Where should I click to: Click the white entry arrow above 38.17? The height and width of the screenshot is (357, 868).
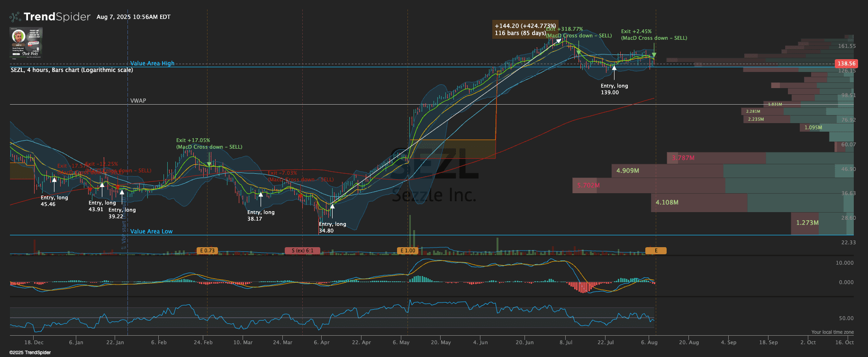(x=261, y=195)
